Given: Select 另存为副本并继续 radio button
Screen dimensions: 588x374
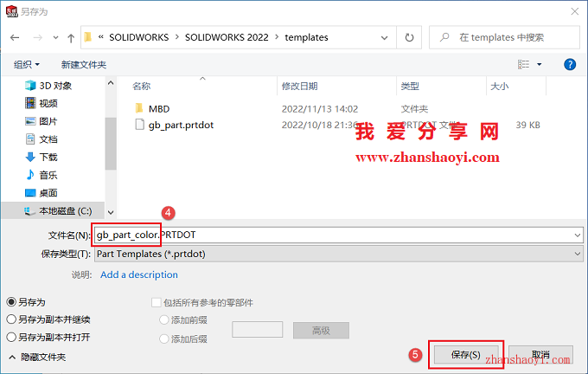Looking at the screenshot, I should (11, 319).
